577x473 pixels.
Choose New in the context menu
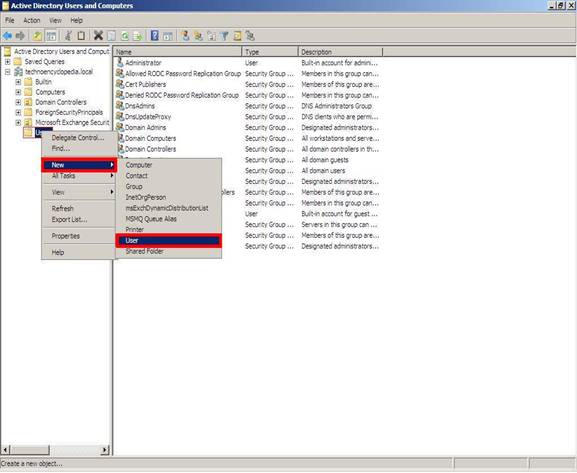[x=79, y=165]
